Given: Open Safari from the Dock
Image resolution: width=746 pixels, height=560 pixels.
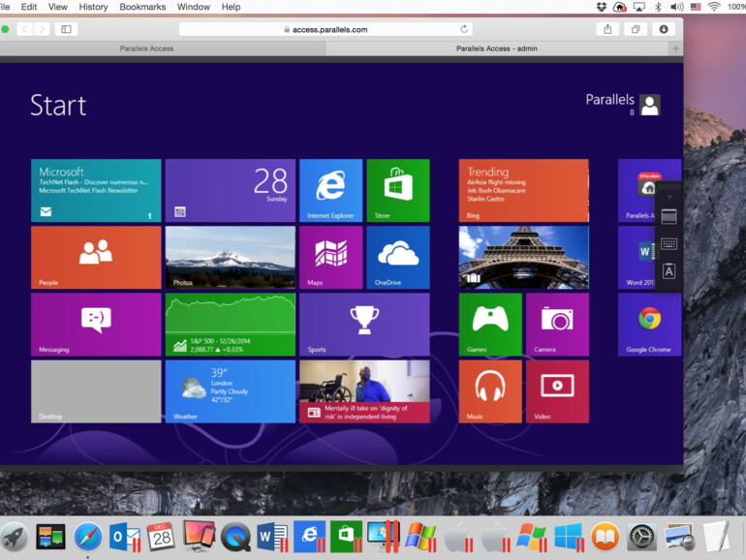Looking at the screenshot, I should pyautogui.click(x=88, y=538).
